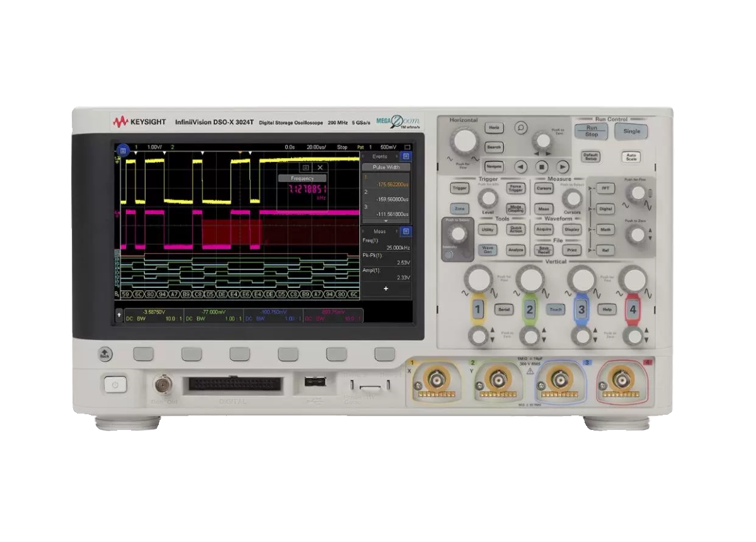Tap the 1.00V/ channel 1 scale readout
The image size is (756, 542).
tap(154, 147)
